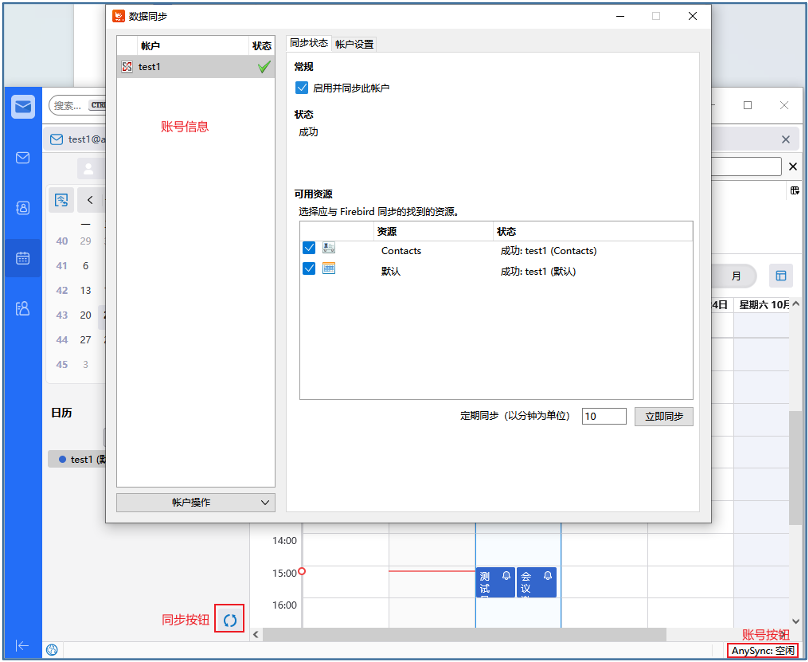Toggle the Contacts resource checkbox

pyautogui.click(x=309, y=248)
